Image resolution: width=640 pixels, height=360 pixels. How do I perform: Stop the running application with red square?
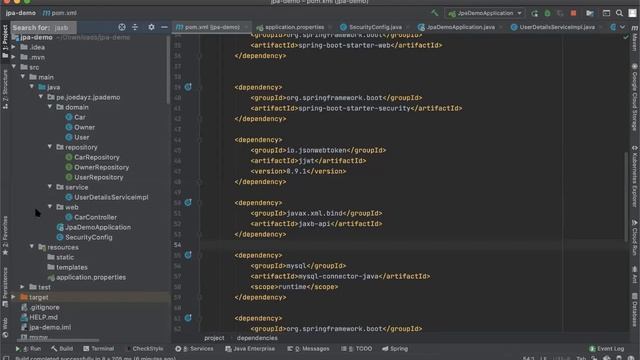(573, 13)
